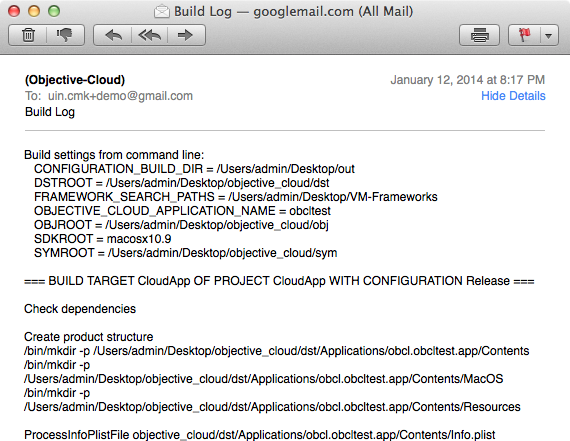Mark message as junk with thumbs-down
Screen dimensions: 570x441
point(65,35)
